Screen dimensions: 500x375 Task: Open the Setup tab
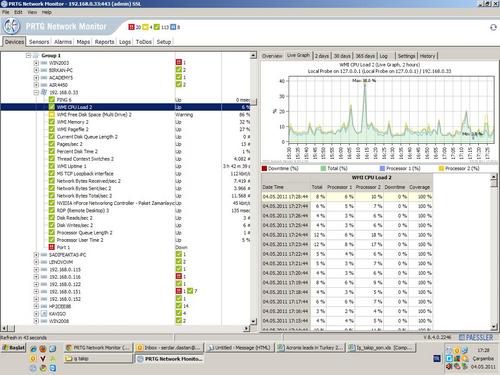[x=164, y=42]
